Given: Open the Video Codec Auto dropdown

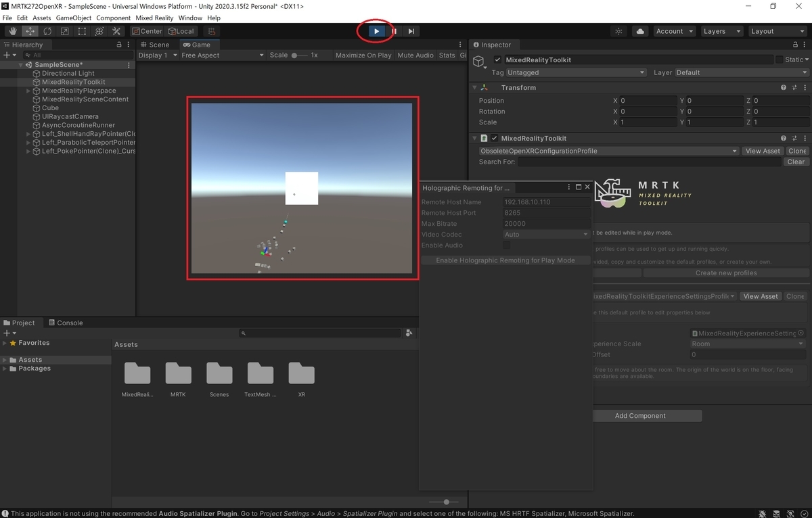Looking at the screenshot, I should coord(547,235).
